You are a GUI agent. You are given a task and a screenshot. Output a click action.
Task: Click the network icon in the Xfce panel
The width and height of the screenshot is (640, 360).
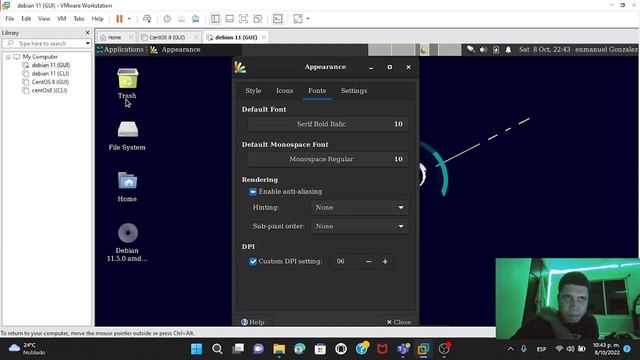471,49
